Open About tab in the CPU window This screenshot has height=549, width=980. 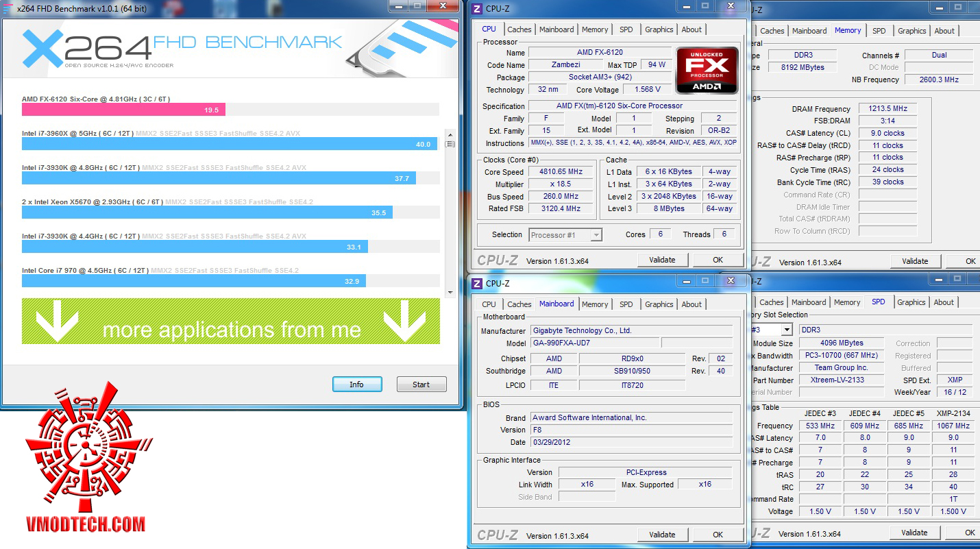[691, 29]
